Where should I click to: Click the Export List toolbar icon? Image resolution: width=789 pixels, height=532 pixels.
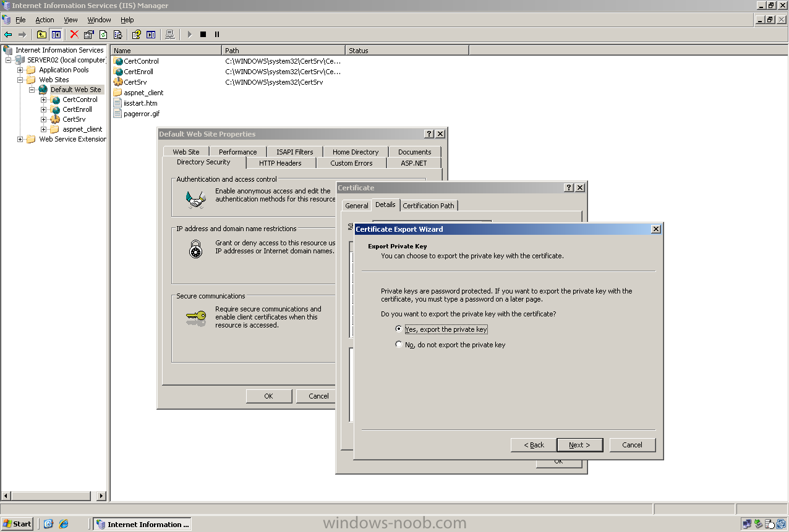pos(117,35)
